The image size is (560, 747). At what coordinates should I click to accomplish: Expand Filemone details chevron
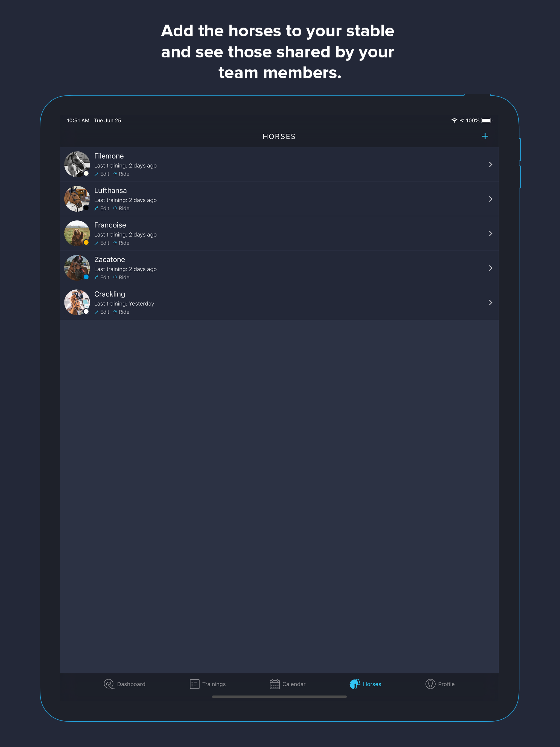coord(491,164)
